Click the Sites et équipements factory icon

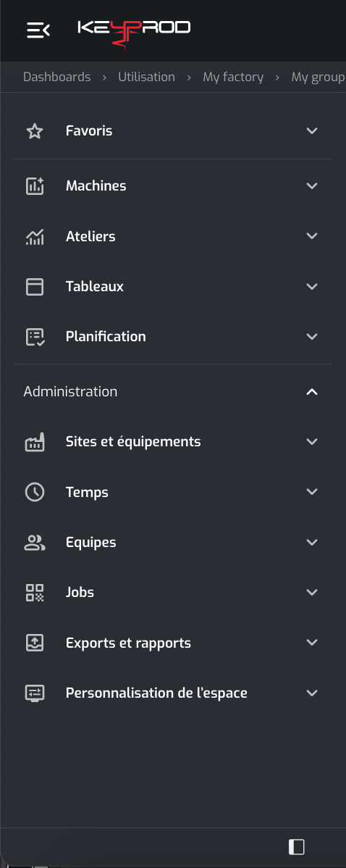[x=35, y=442]
